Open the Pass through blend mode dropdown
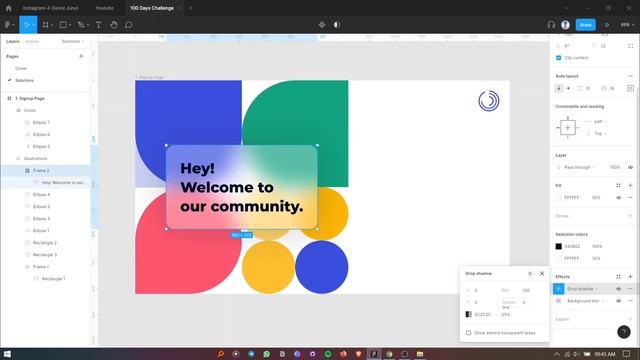Viewport: 640px width, 360px height. 580,167
